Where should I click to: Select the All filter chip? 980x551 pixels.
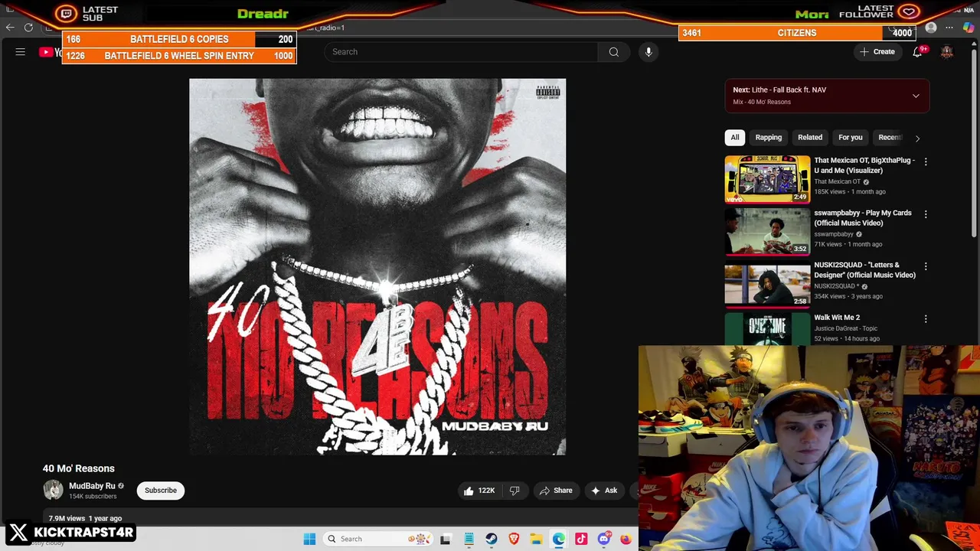pos(735,138)
